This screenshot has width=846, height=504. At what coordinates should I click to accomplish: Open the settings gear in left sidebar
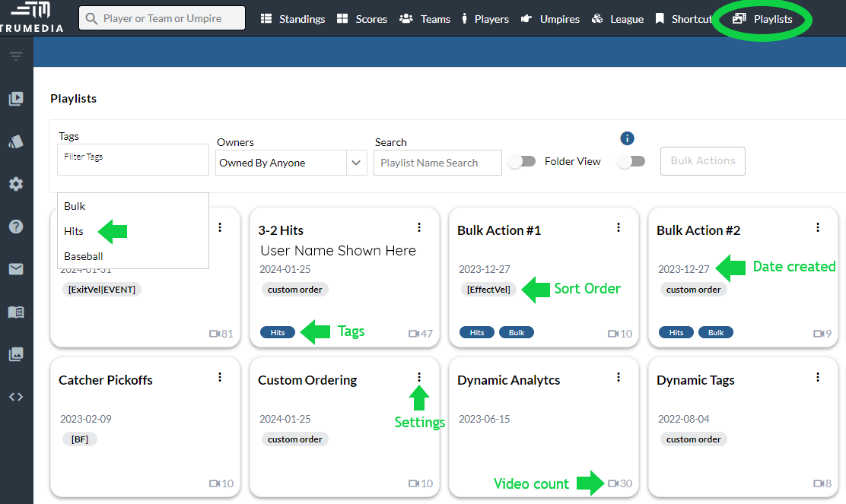coord(16,184)
